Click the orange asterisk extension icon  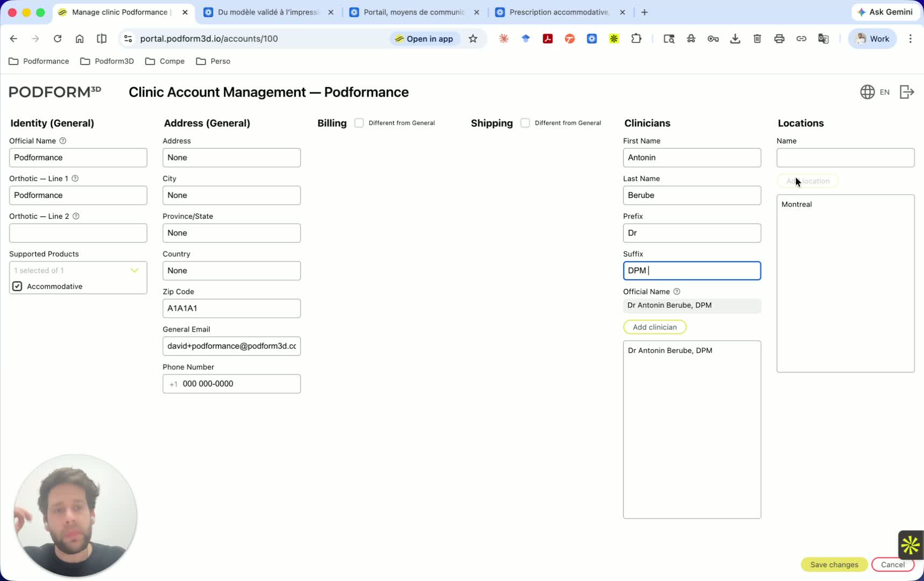[x=504, y=39]
